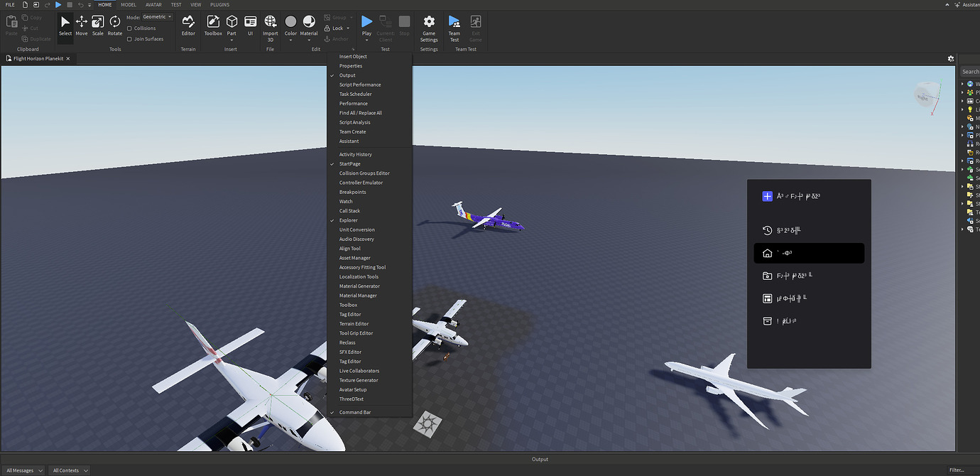Expand the globe item in the Explorer tree
Image resolution: width=980 pixels, height=476 pixels.
(x=963, y=84)
